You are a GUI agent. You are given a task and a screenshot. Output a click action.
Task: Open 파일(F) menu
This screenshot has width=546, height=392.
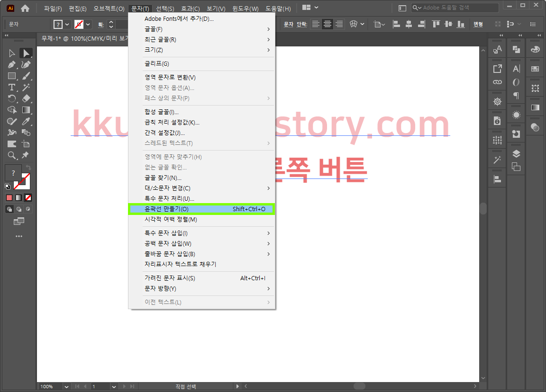pos(53,9)
